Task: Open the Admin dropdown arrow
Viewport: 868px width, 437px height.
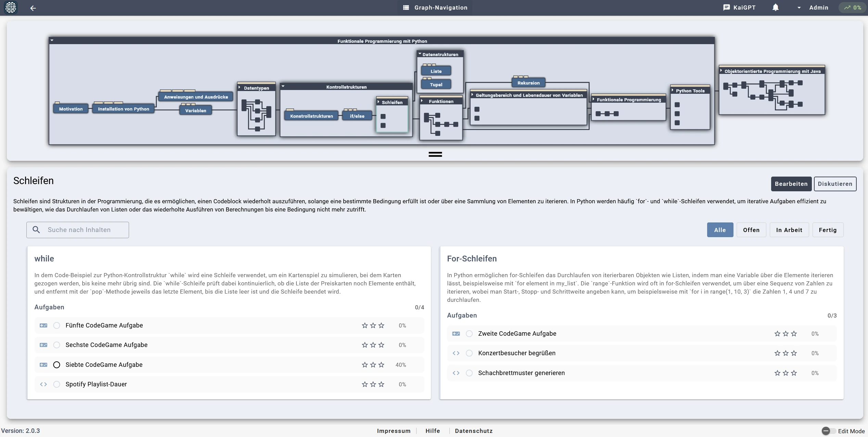Action: tap(799, 8)
